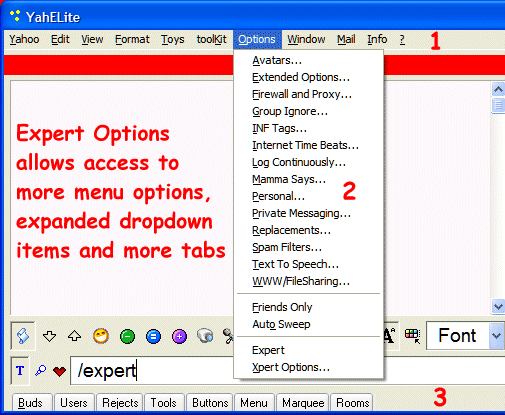Click the microphone voice icon
Image resolution: width=505 pixels, height=415 pixels.
(x=228, y=336)
